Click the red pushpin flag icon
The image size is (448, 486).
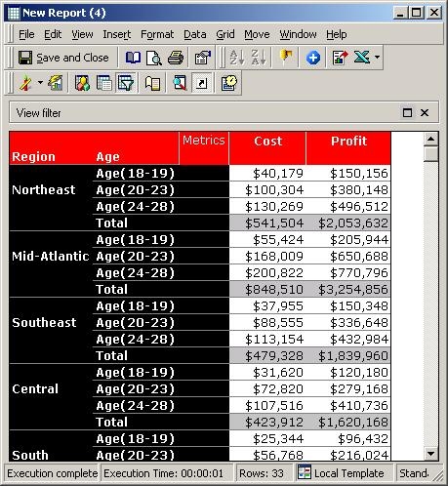[x=285, y=58]
